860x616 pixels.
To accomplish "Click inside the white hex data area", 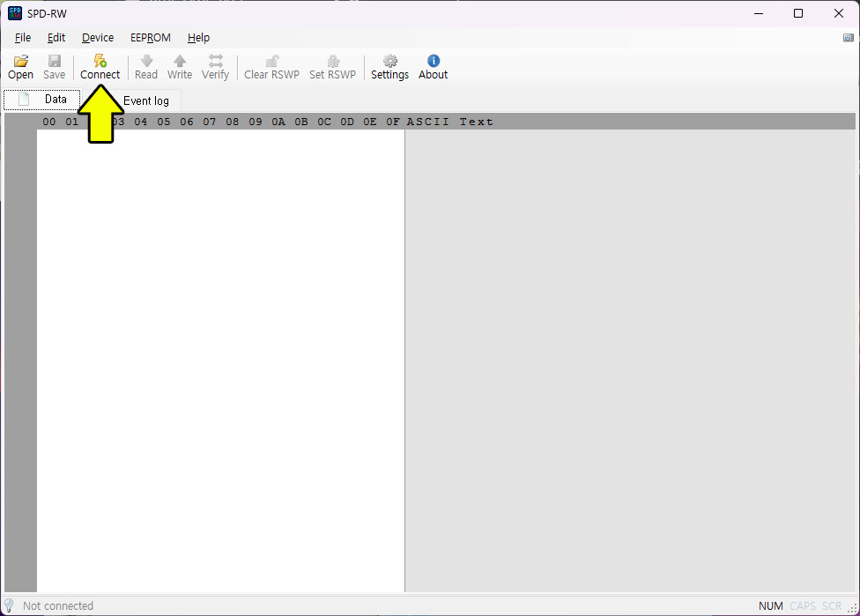I will [x=220, y=353].
